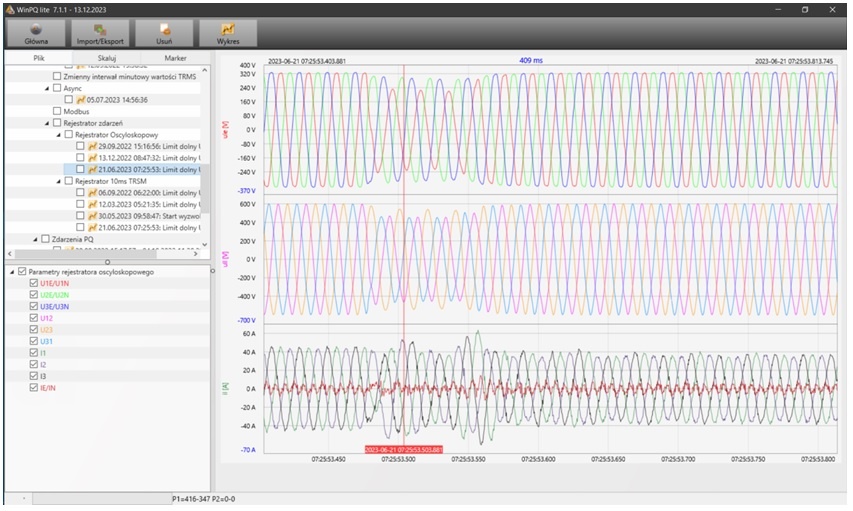This screenshot has width=853, height=511.
Task: Uncheck the I2 current channel
Action: (34, 365)
